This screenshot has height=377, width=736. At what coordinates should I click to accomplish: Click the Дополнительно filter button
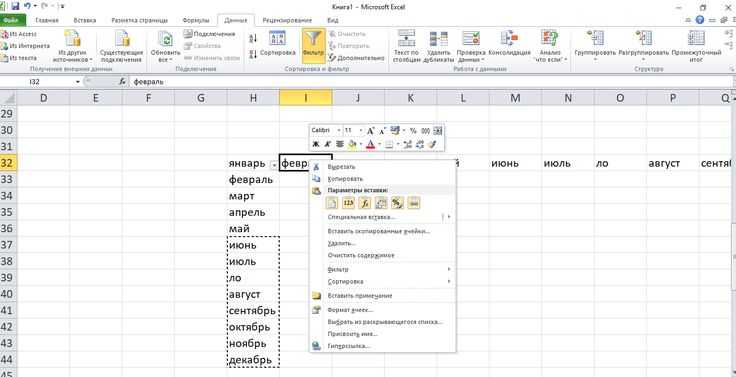click(x=357, y=58)
